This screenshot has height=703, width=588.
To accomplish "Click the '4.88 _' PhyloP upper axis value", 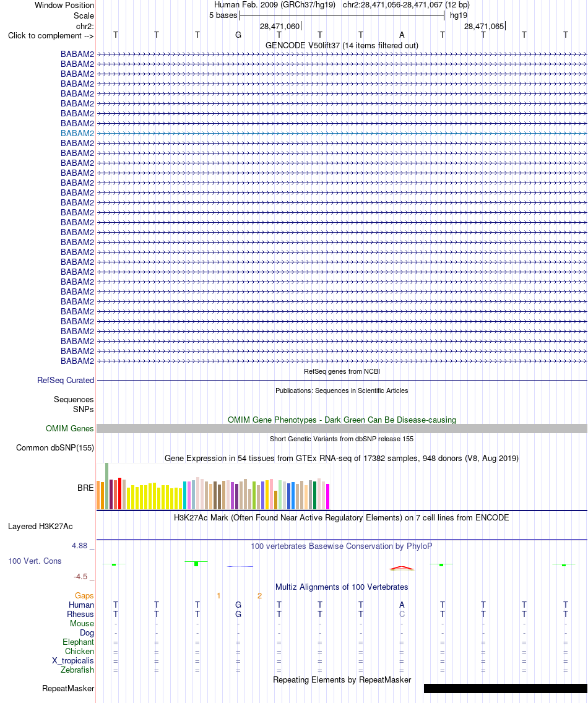I will tap(83, 546).
